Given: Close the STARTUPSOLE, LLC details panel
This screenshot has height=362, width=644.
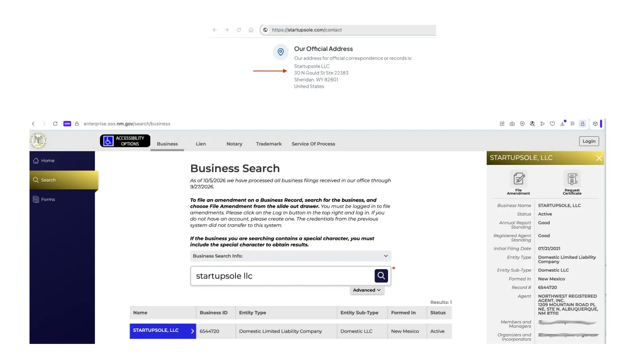Looking at the screenshot, I should click(x=599, y=158).
